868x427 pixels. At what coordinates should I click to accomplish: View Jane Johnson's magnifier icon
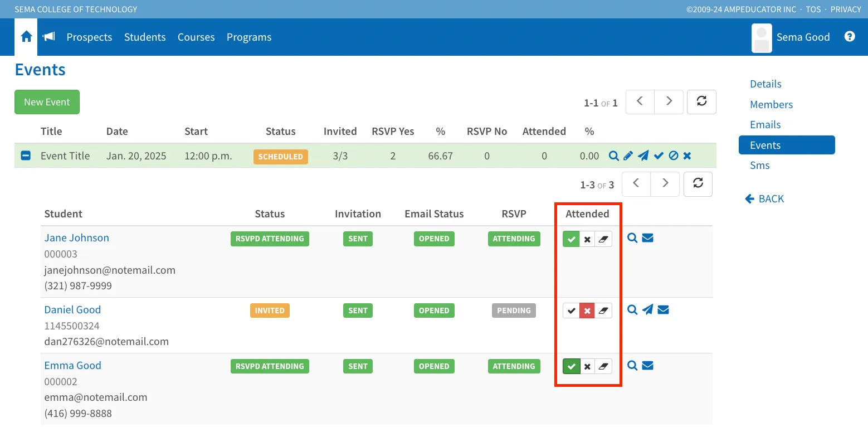[x=632, y=238]
